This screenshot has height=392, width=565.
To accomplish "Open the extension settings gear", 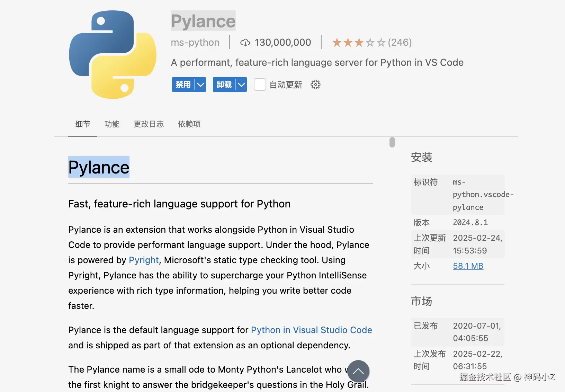I will (315, 84).
